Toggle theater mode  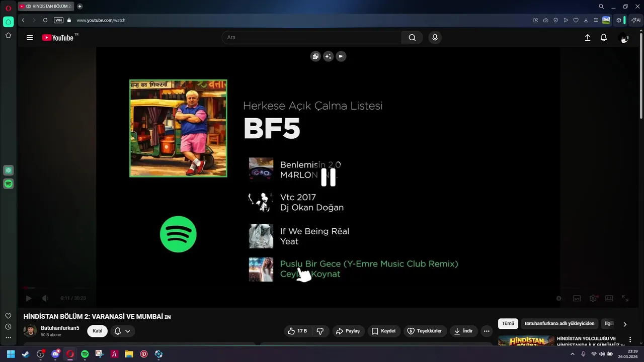pyautogui.click(x=609, y=298)
